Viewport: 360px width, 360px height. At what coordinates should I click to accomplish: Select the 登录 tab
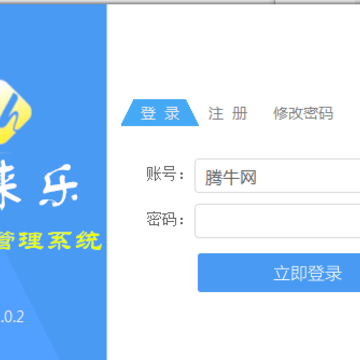(x=160, y=113)
